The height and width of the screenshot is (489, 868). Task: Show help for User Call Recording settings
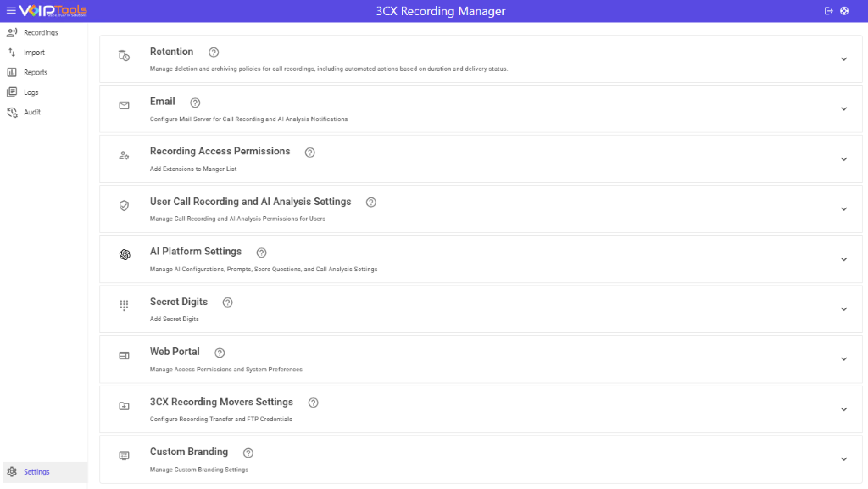[x=371, y=203]
